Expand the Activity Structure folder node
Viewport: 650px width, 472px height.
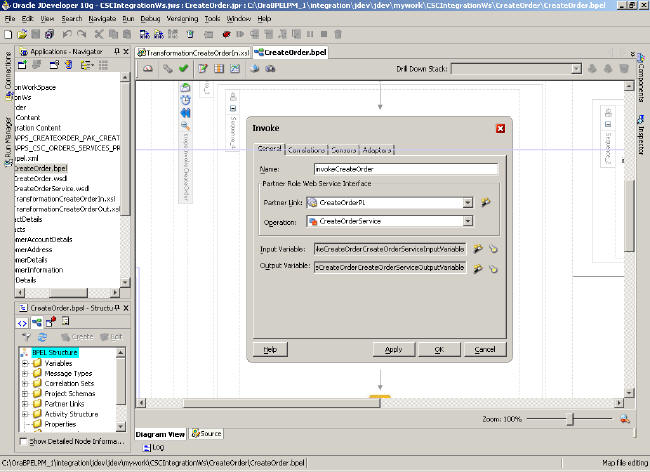tap(25, 414)
